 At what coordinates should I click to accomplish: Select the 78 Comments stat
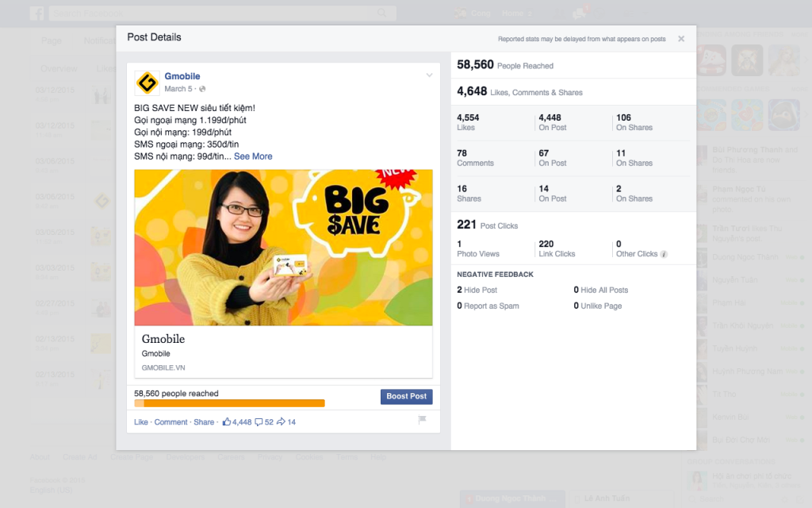click(476, 158)
